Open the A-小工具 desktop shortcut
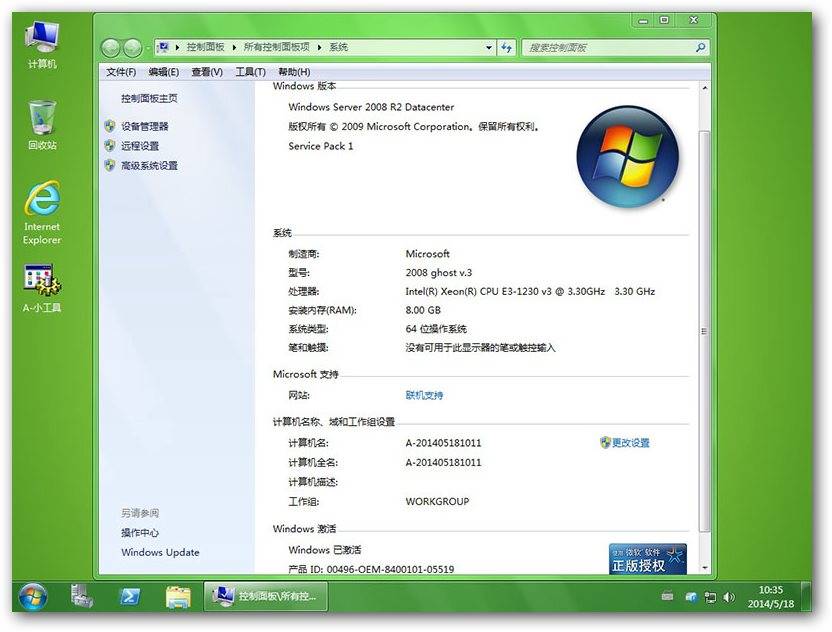 (42, 288)
